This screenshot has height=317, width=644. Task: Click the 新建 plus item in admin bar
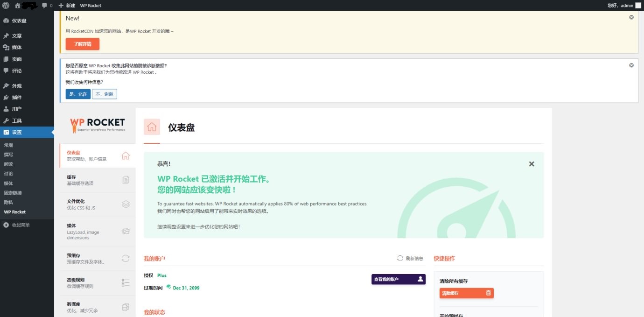(67, 5)
